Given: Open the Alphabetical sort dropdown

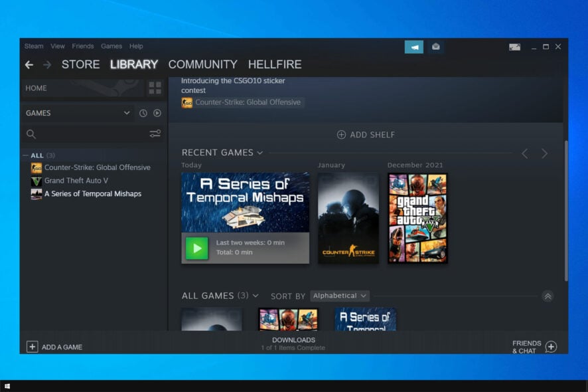Looking at the screenshot, I should click(339, 296).
